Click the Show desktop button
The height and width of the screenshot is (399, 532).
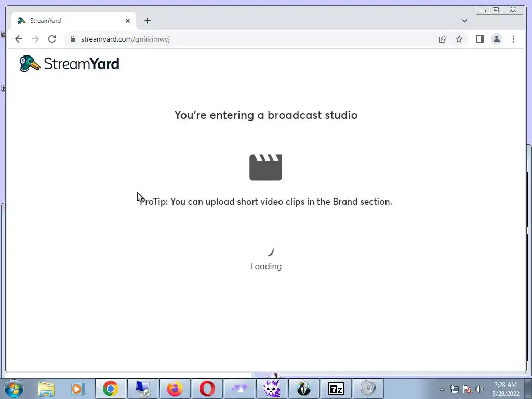[528, 389]
